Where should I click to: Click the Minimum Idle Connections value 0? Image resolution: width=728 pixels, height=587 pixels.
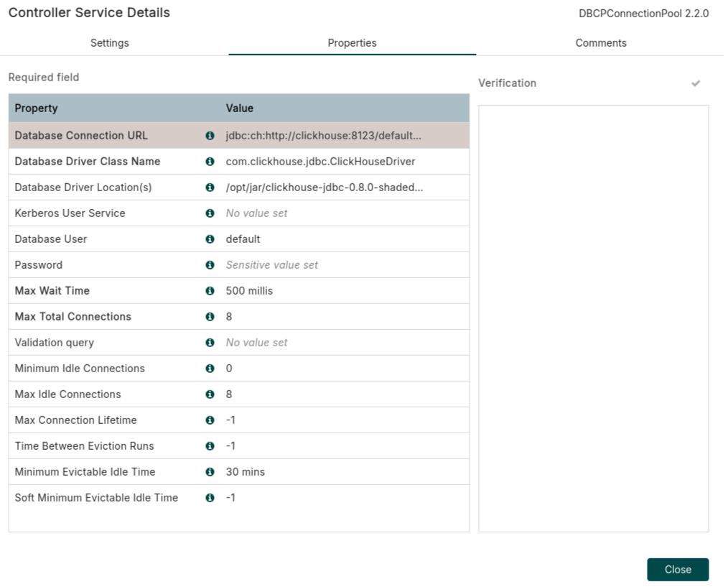click(229, 369)
